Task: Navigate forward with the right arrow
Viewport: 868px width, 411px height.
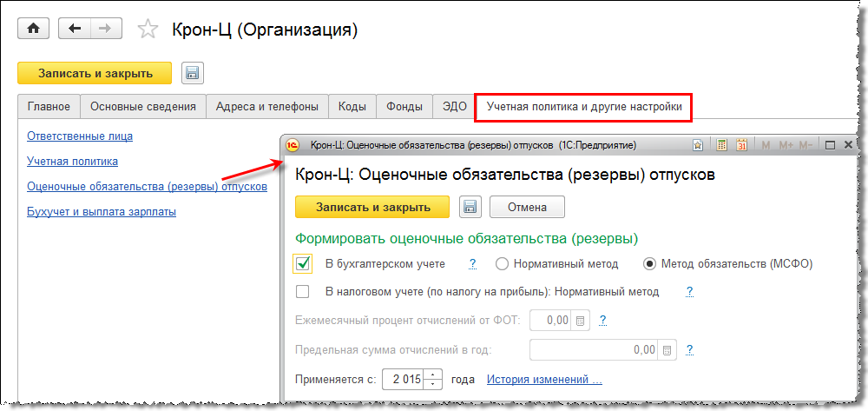Action: click(106, 29)
